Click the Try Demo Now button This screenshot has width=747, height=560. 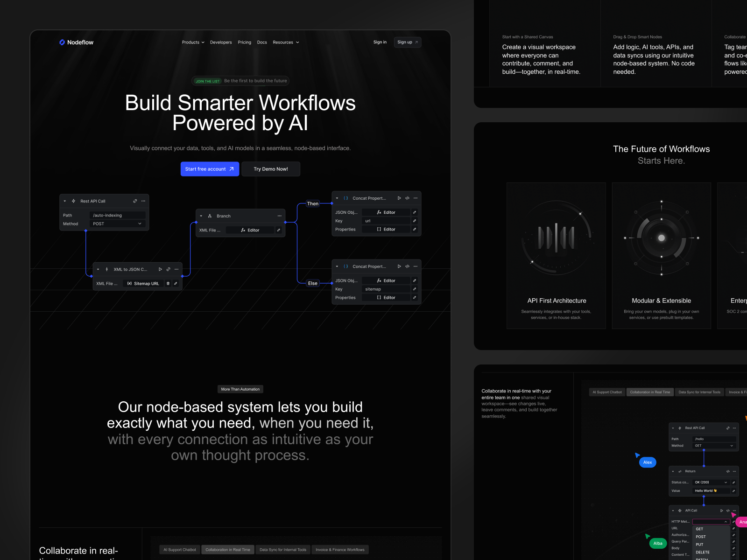click(x=271, y=169)
